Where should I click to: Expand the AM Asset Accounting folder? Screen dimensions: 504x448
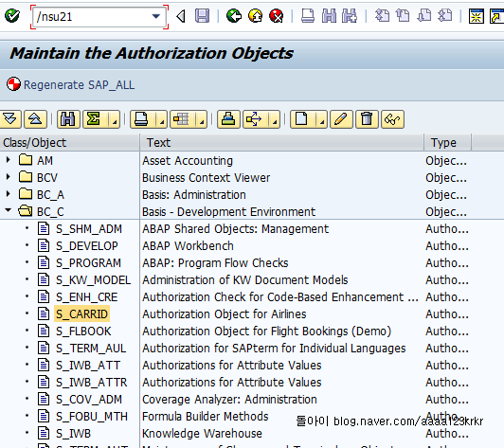point(9,159)
